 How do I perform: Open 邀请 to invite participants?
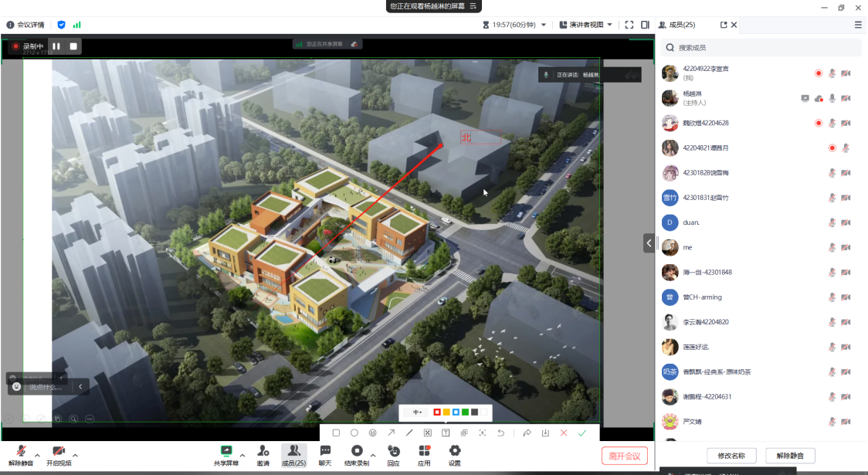[263, 455]
